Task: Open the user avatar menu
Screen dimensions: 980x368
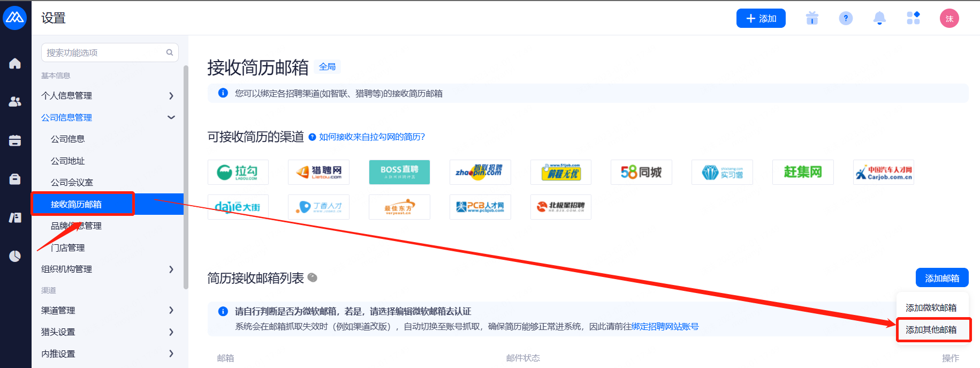Action: (x=949, y=18)
